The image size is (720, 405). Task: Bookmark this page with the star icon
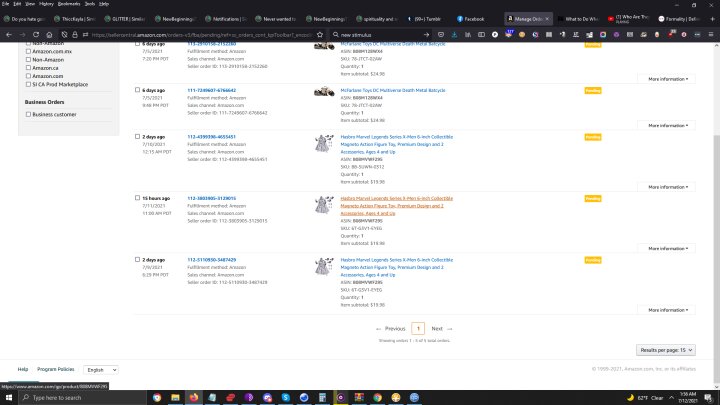point(320,34)
